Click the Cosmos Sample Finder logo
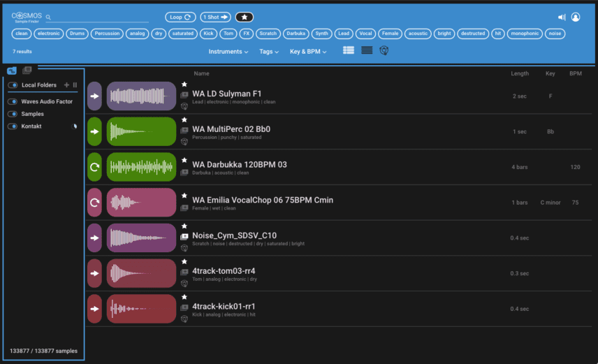 (x=27, y=17)
